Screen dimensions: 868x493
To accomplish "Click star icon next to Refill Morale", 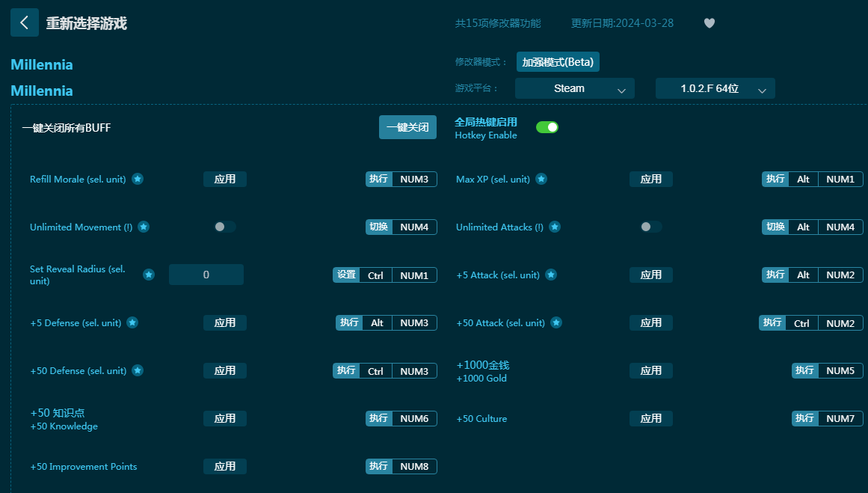I will 138,179.
